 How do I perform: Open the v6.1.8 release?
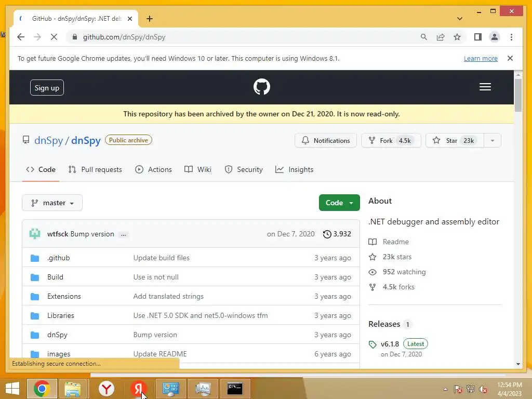[390, 344]
